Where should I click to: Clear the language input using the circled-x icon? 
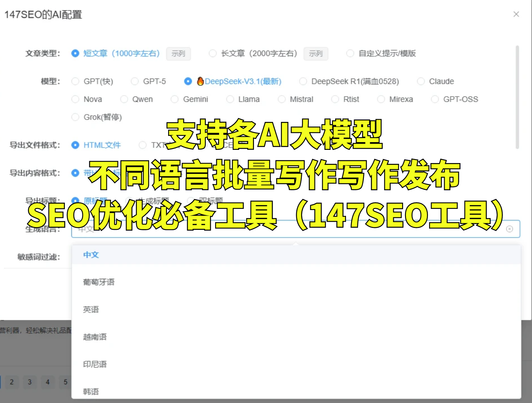coord(509,229)
